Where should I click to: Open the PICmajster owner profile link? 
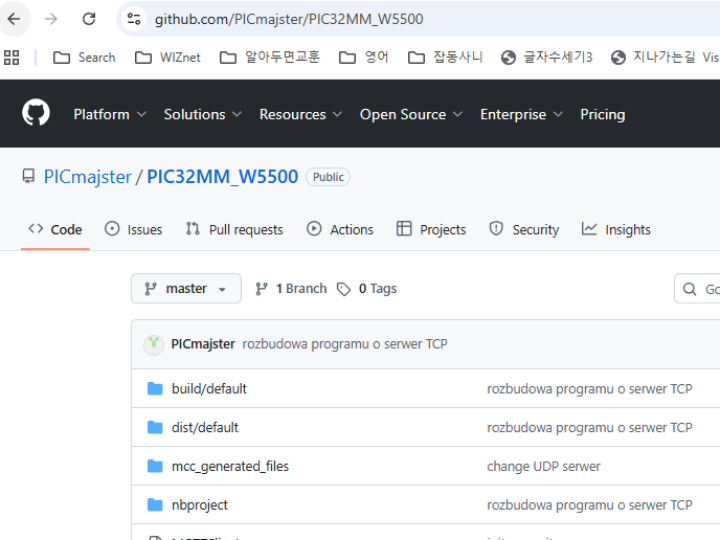(88, 177)
